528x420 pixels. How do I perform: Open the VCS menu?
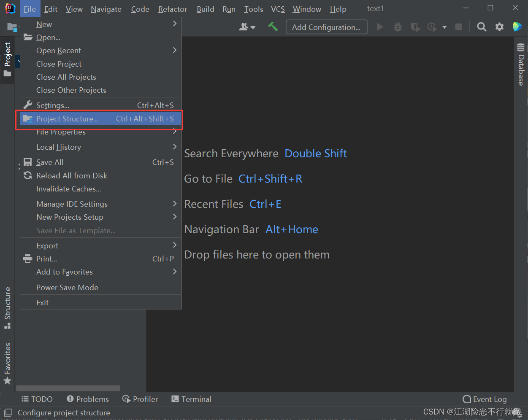(278, 9)
